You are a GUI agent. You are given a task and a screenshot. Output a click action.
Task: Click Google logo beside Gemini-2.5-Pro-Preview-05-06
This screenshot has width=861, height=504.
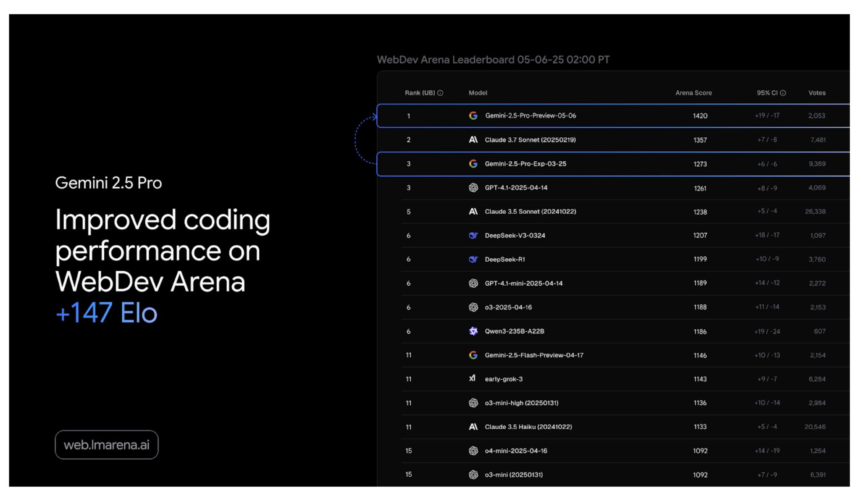[x=473, y=115]
